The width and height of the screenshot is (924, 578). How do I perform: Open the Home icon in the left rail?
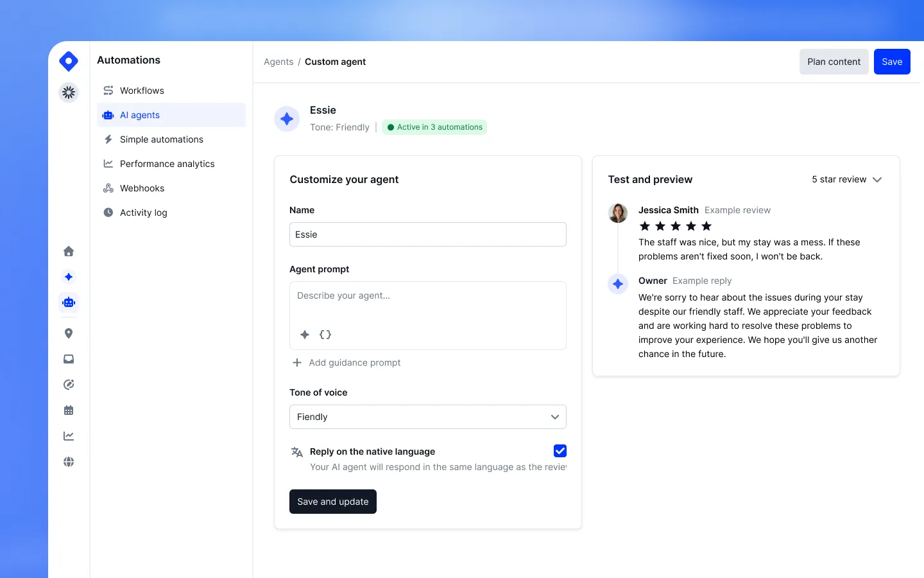click(x=69, y=251)
